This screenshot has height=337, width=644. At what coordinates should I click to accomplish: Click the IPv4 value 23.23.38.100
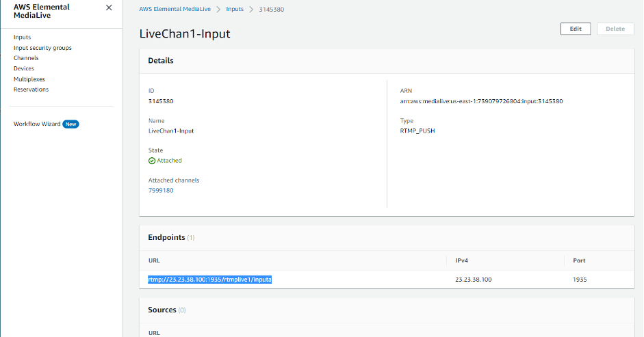[x=473, y=280]
